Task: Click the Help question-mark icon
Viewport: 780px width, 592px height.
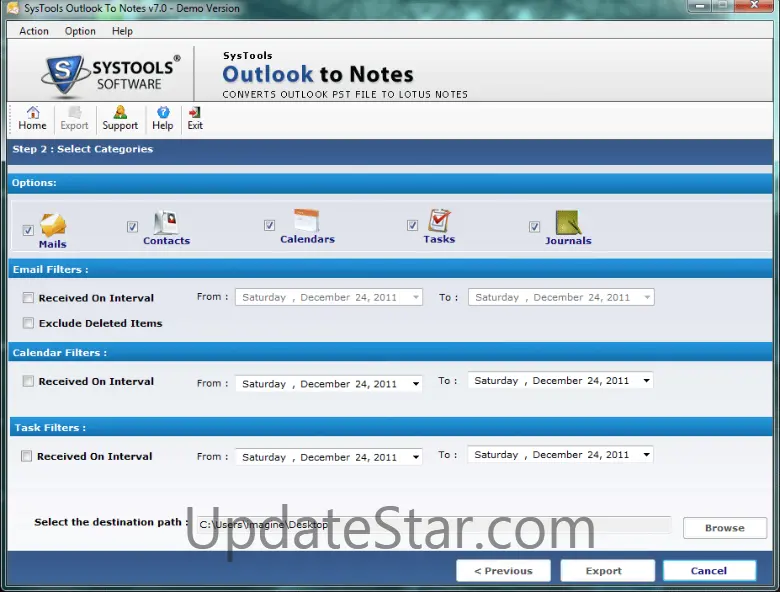Action: click(163, 112)
